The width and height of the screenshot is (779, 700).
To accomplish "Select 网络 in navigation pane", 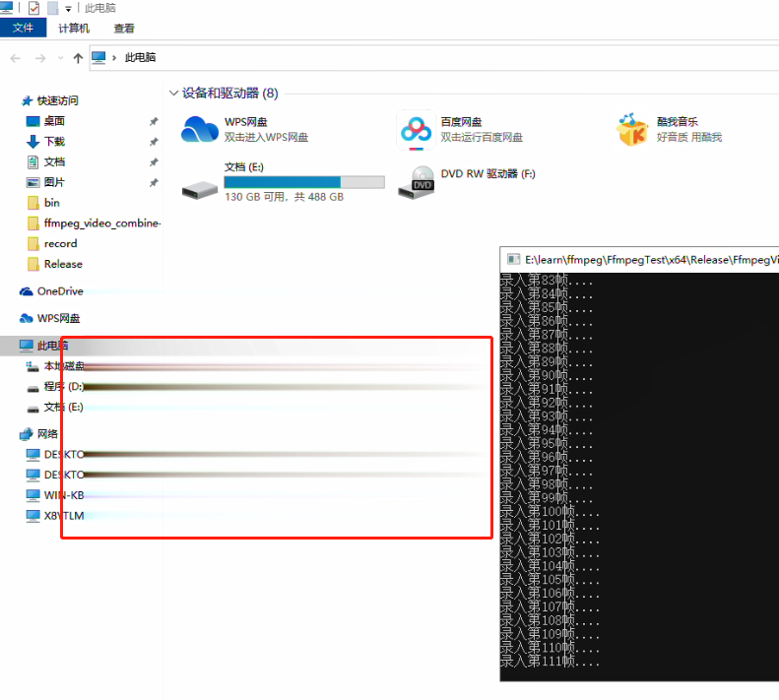I will [x=47, y=434].
